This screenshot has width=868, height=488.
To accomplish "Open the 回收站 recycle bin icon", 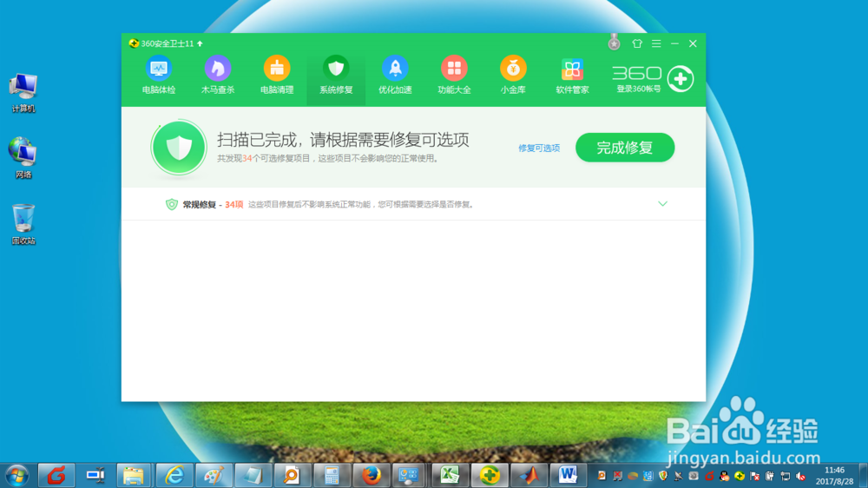I will click(x=23, y=224).
